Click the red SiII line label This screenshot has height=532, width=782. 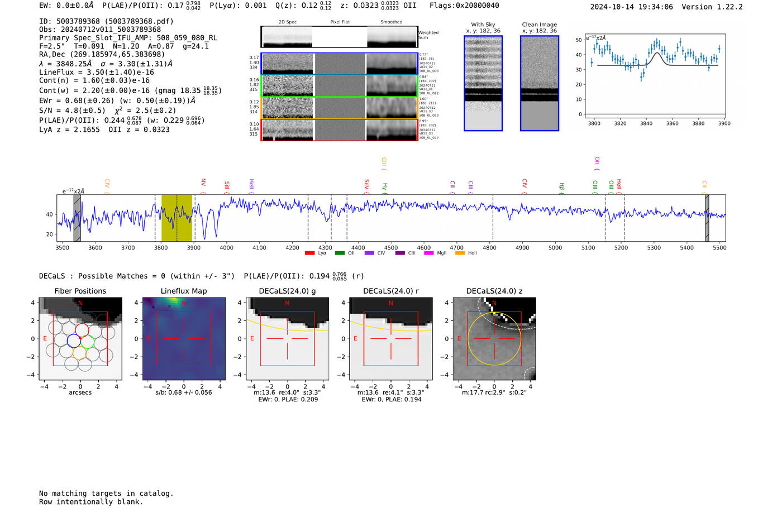click(227, 187)
